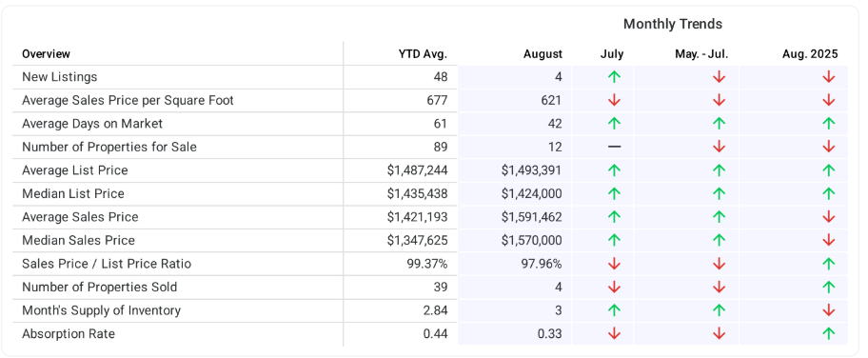Screen dimensions: 868x358
Task: Click the Monthly Trends heading
Action: coord(673,24)
